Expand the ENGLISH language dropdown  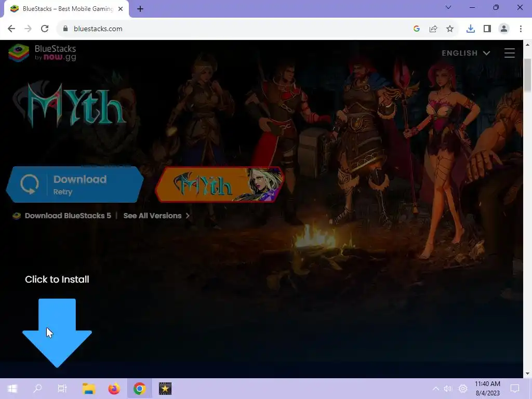click(466, 53)
